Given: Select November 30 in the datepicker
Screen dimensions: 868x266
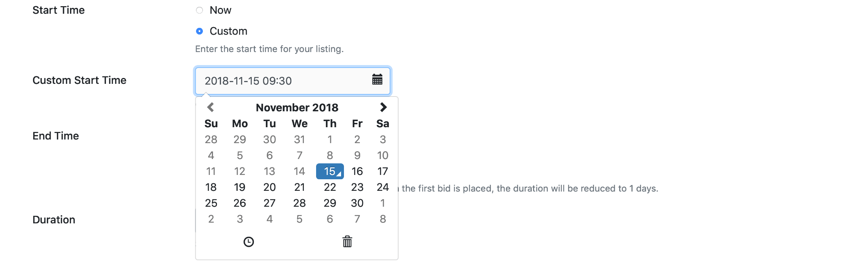Looking at the screenshot, I should point(357,203).
